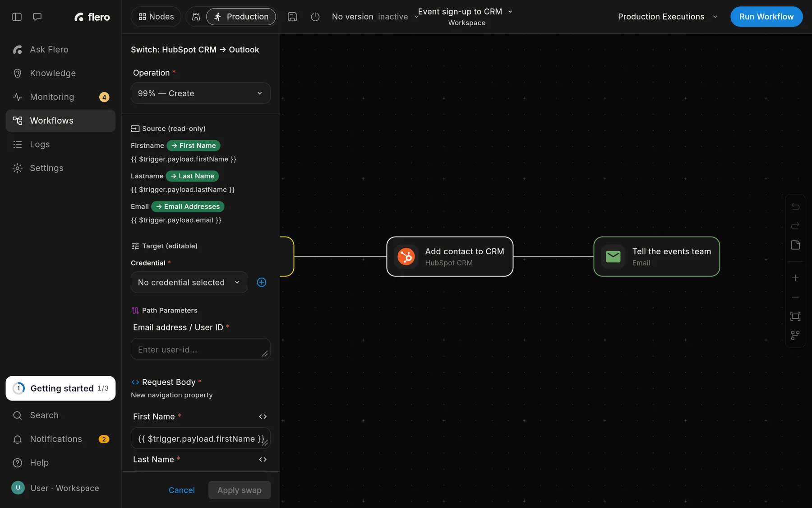Toggle workflow active power button
812x508 pixels.
(x=315, y=17)
